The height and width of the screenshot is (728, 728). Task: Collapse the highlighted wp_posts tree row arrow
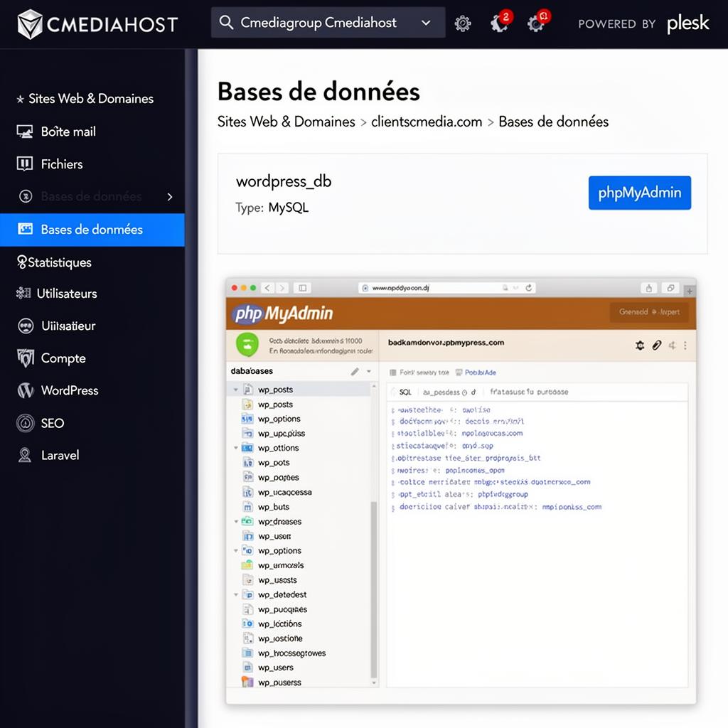pos(236,390)
